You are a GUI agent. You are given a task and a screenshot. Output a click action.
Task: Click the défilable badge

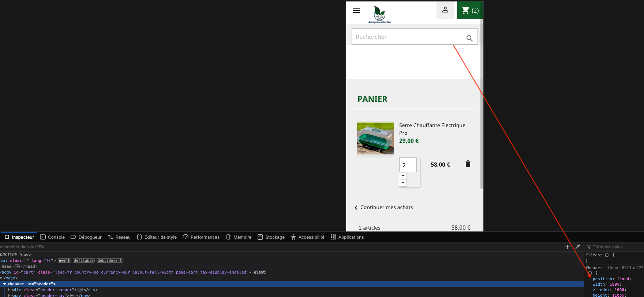point(84,260)
